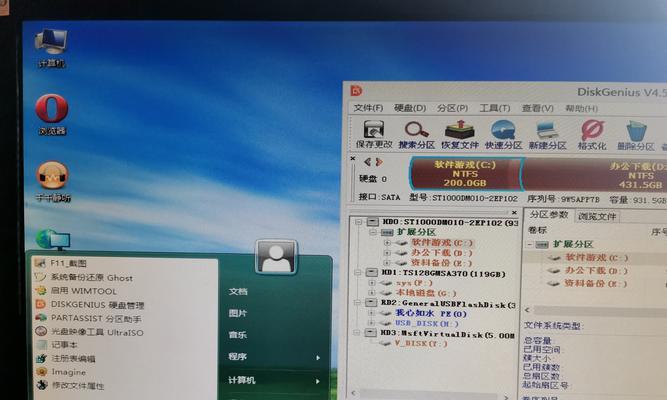Viewport: 667px width, 400px height.
Task: Open 记事本 from the start menu
Action: [x=56, y=345]
